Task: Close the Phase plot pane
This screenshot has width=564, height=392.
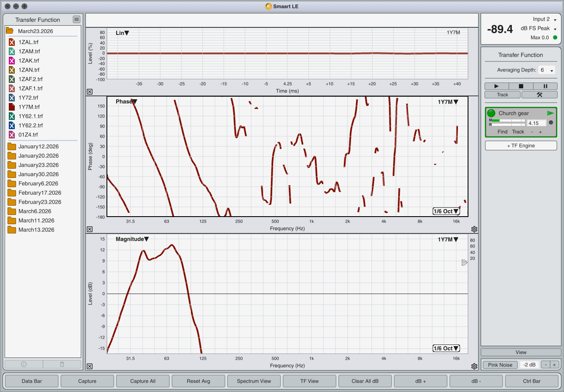Action: coord(90,229)
